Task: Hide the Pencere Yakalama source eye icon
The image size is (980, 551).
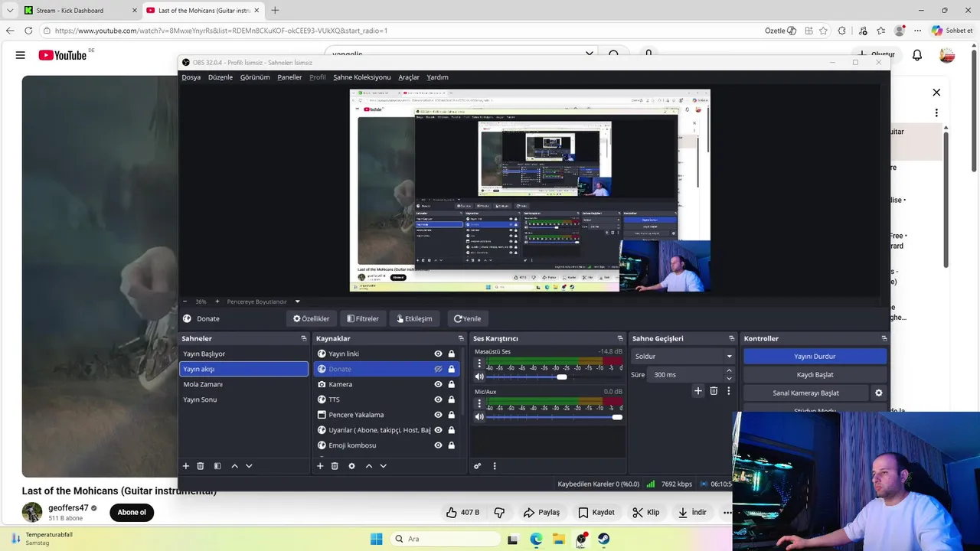Action: coord(438,415)
